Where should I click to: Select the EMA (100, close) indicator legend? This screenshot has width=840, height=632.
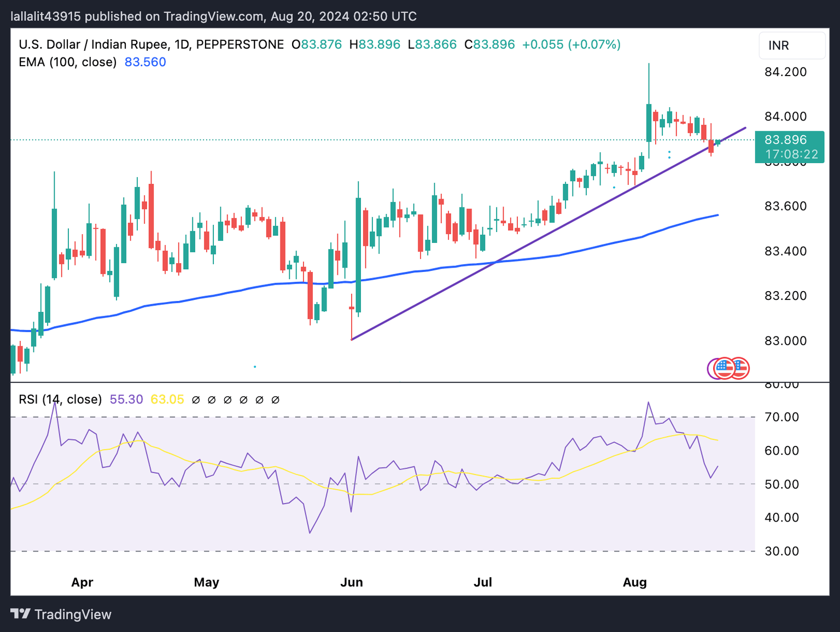(x=67, y=62)
